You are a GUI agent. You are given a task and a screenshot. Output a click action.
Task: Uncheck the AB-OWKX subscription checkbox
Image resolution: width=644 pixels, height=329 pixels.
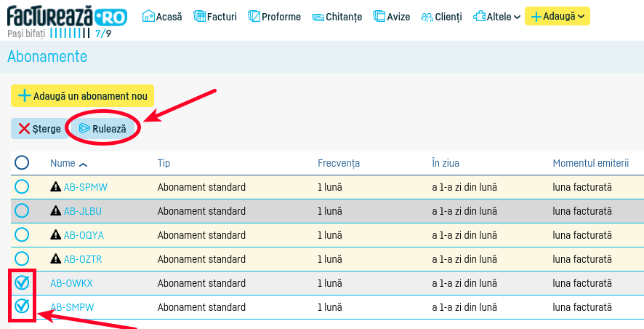(x=22, y=283)
